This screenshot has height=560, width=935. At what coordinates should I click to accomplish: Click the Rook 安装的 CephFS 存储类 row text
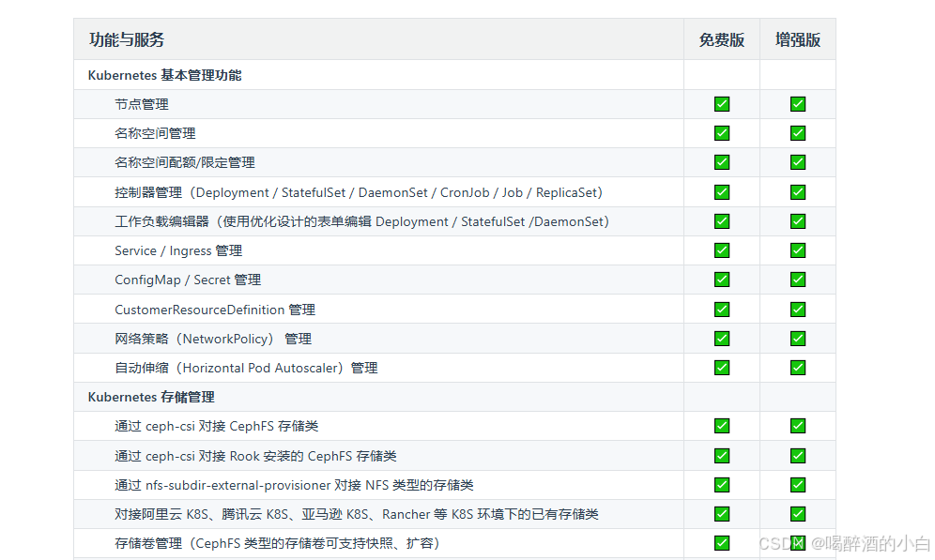tap(255, 456)
